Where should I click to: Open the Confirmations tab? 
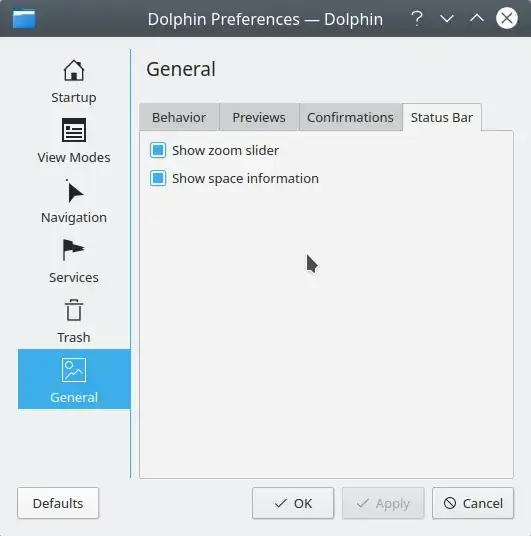pyautogui.click(x=350, y=117)
